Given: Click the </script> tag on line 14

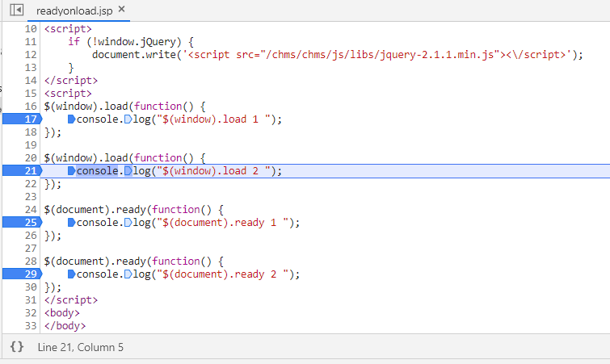Looking at the screenshot, I should (71, 81).
